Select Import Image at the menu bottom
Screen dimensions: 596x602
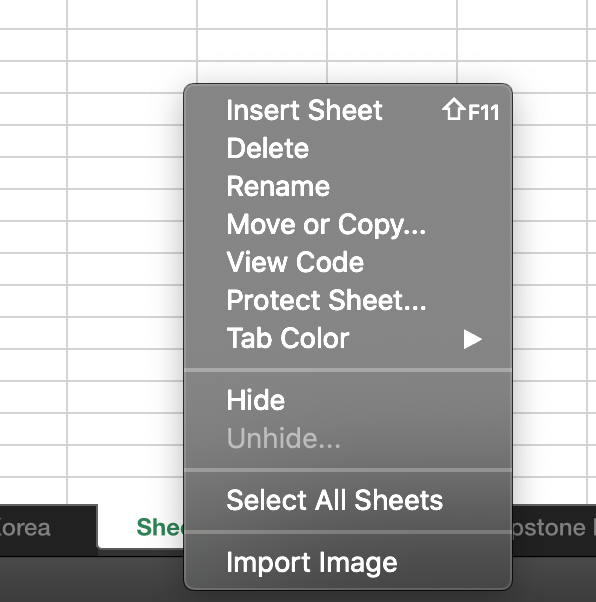(348, 563)
